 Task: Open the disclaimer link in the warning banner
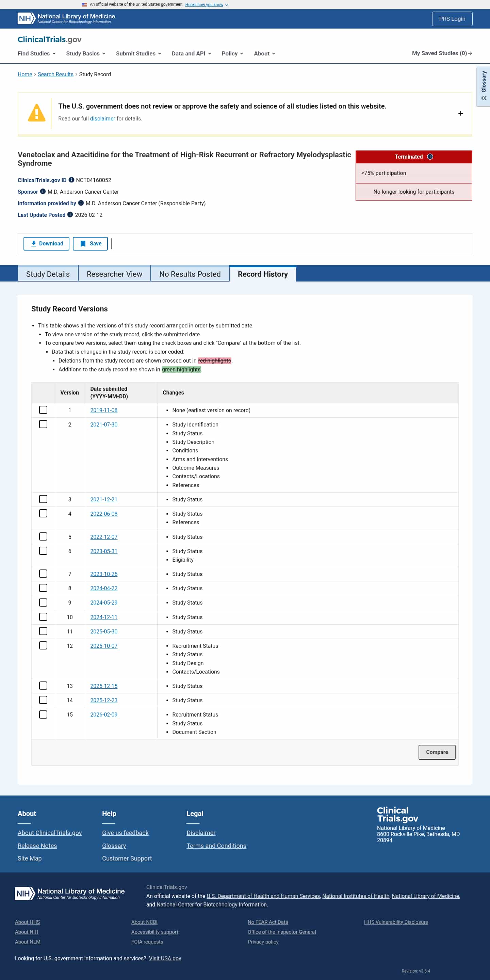pos(103,119)
